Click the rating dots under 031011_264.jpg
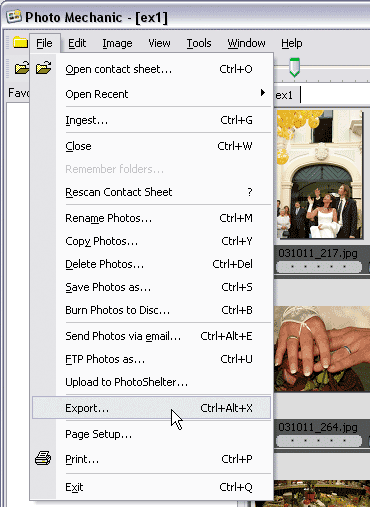The height and width of the screenshot is (507, 370). tap(319, 441)
